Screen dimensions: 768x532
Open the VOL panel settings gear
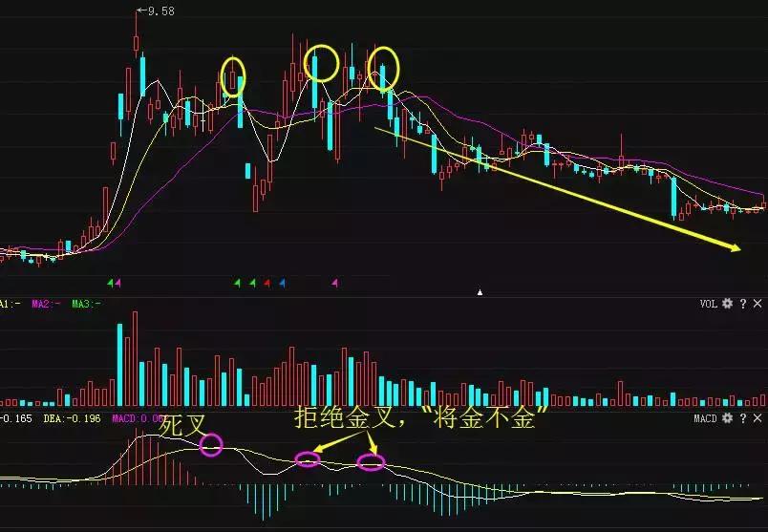727,304
